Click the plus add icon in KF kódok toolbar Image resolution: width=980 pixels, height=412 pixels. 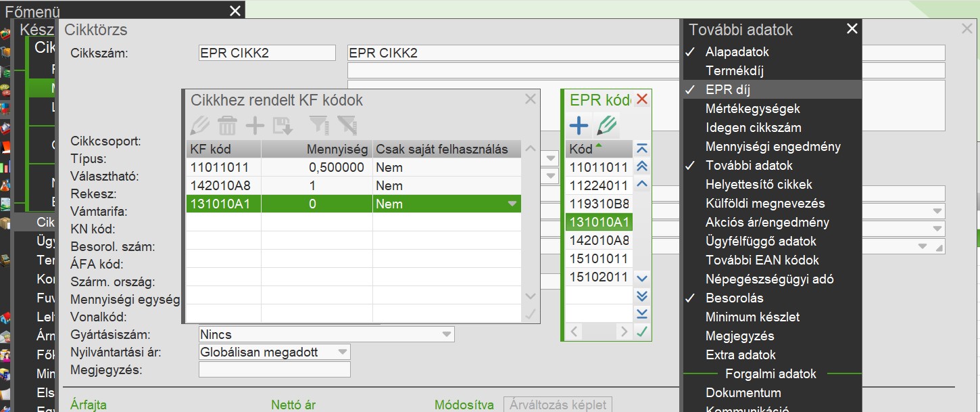tap(255, 125)
